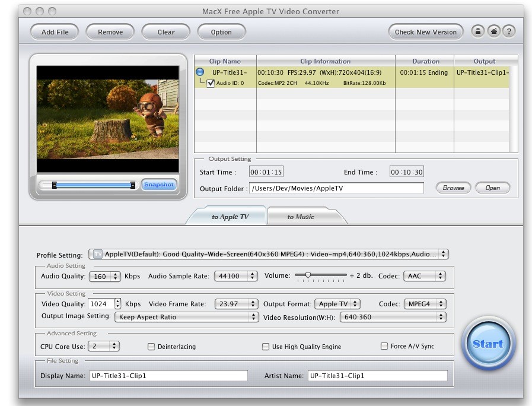Screen dimensions: 532x406
Task: Open the Video Frame Rate dropdown
Action: coord(236,304)
